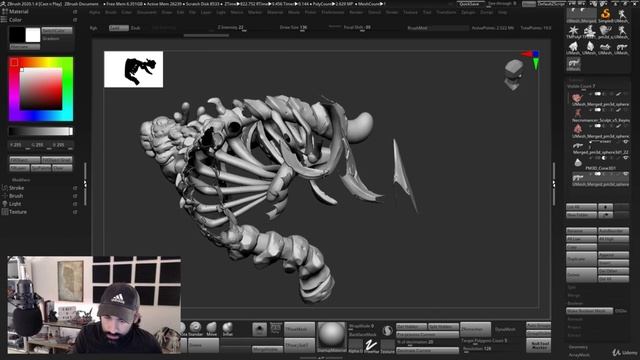Expand the Geometry section in Tool panel

coord(578,347)
